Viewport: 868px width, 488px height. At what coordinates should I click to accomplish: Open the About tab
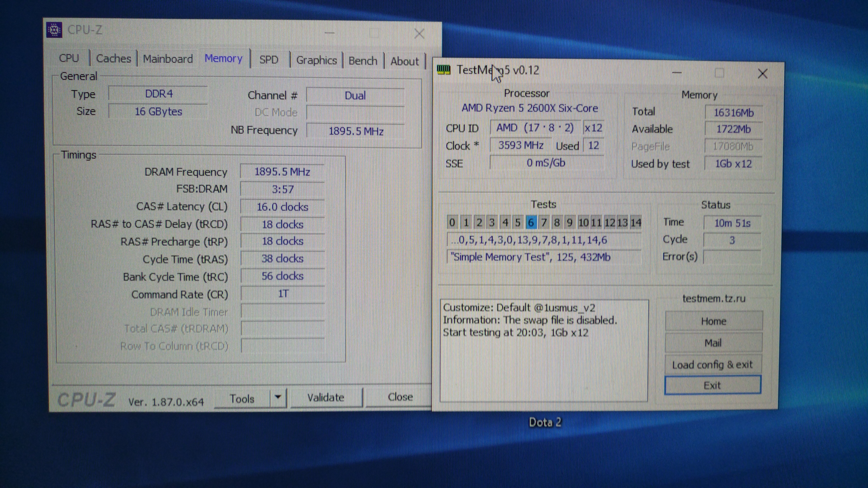404,62
